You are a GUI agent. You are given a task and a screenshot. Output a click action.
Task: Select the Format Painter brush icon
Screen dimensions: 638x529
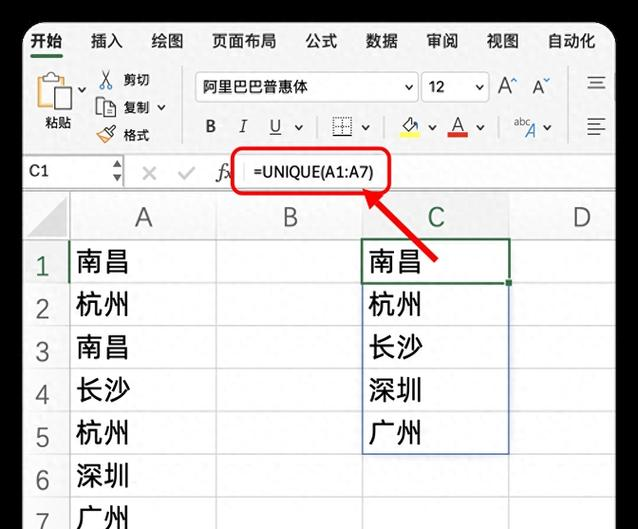tap(106, 134)
